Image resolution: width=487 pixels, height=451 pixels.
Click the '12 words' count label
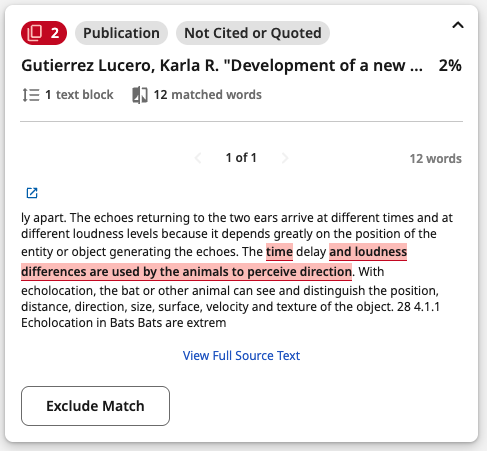[x=436, y=159]
